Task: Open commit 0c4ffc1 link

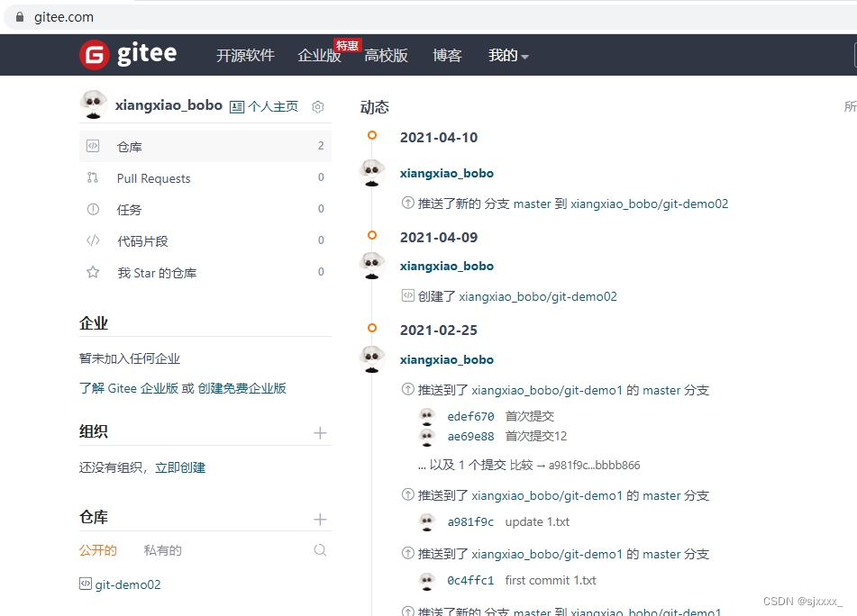Action: [x=470, y=581]
